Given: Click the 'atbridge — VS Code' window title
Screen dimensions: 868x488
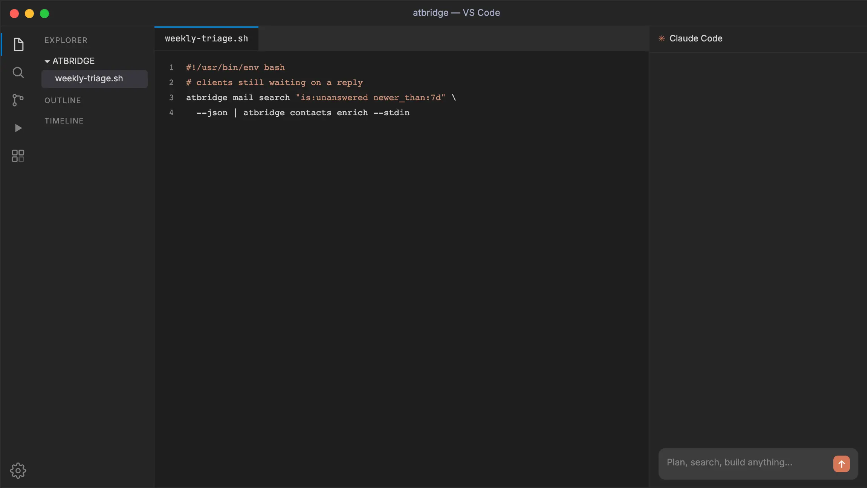Looking at the screenshot, I should [456, 13].
